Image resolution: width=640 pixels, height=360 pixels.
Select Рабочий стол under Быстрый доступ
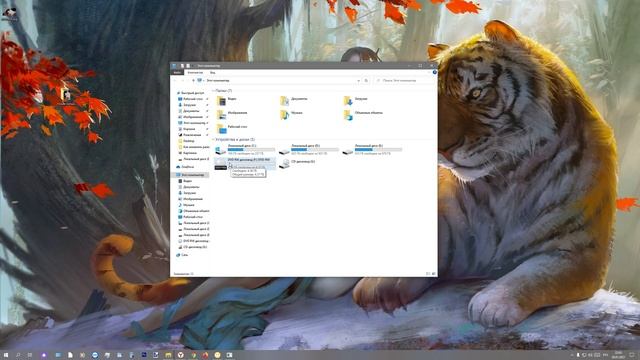pyautogui.click(x=193, y=99)
